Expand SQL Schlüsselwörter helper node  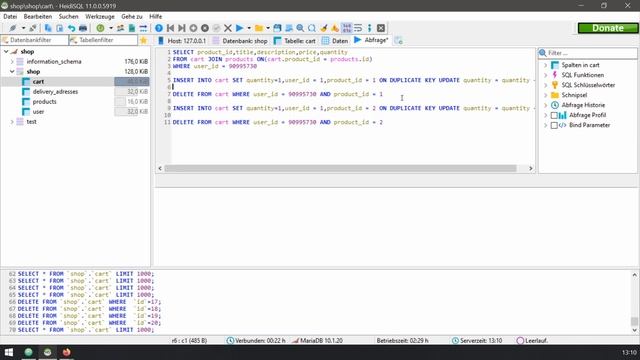point(545,85)
